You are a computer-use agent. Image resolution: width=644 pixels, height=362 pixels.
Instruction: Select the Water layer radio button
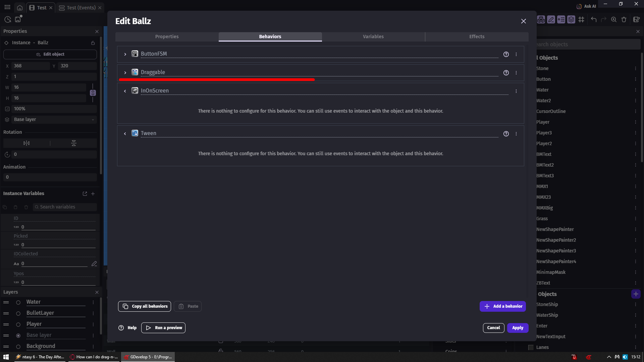(18, 302)
